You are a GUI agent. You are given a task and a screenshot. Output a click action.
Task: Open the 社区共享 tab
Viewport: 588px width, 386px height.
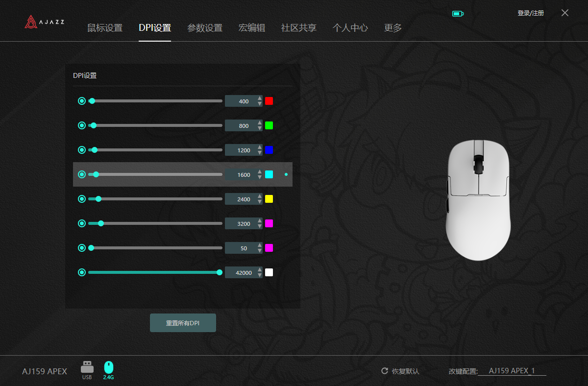coord(299,28)
